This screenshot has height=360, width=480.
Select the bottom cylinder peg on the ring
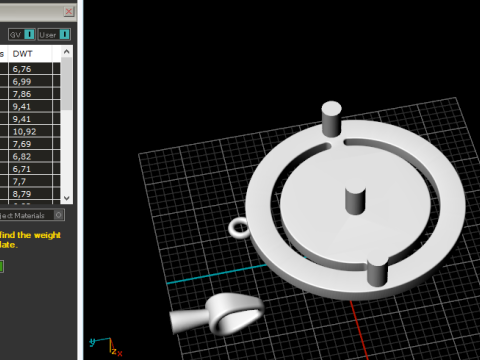point(377,271)
